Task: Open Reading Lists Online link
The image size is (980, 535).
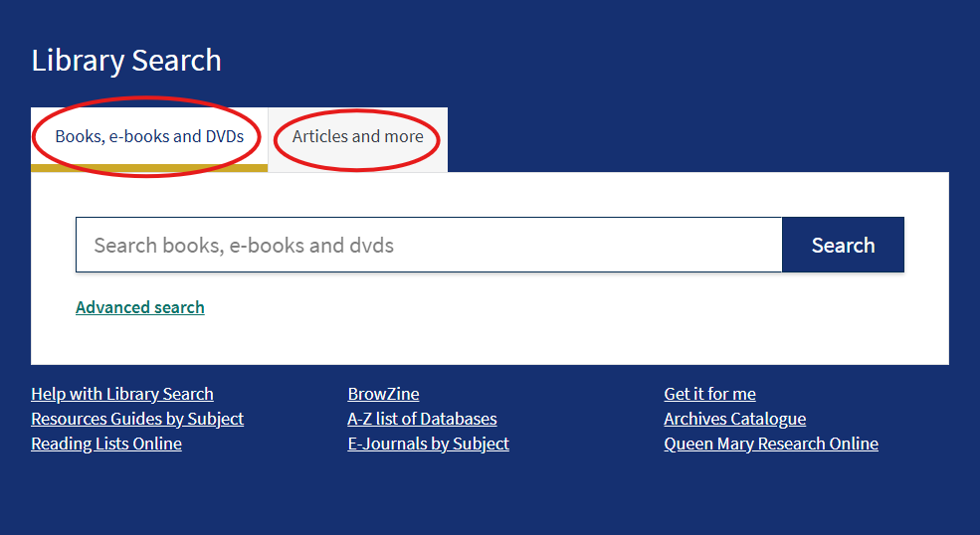Action: 106,444
